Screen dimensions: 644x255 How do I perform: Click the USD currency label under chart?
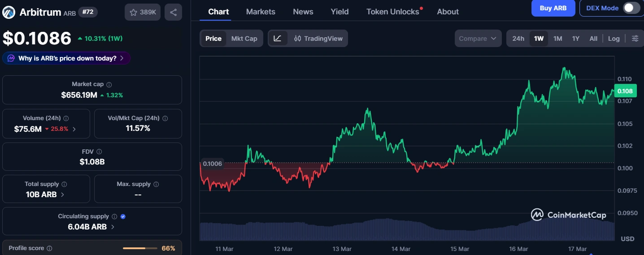pyautogui.click(x=628, y=239)
